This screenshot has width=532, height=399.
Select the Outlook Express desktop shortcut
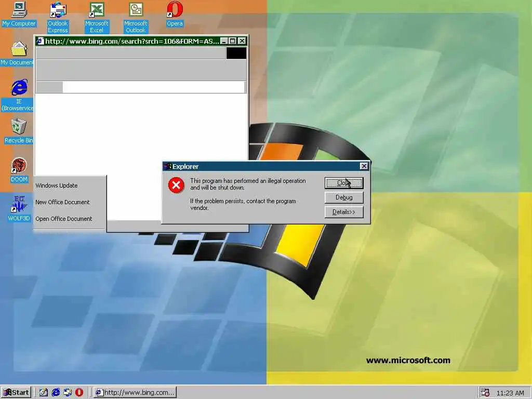tap(58, 17)
